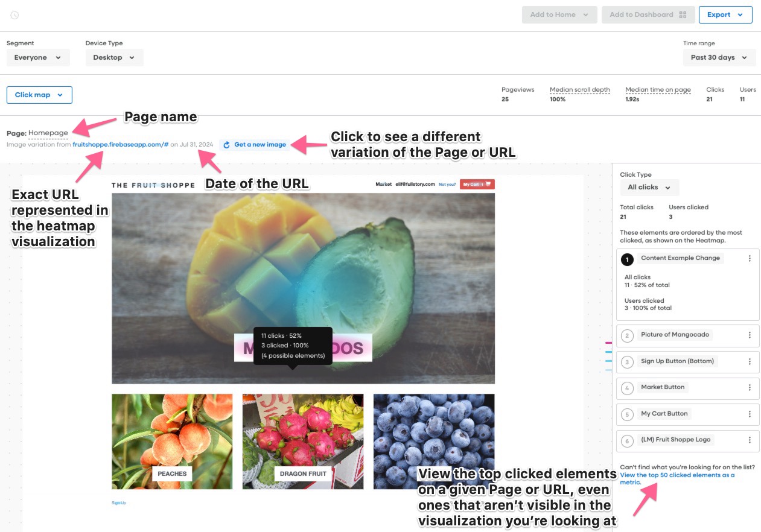Change the Past 30 days time range
761x532 pixels.
click(x=719, y=58)
